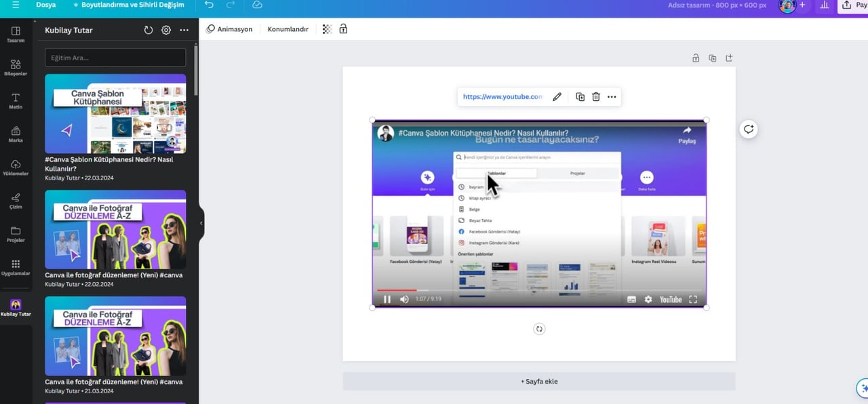The width and height of the screenshot is (868, 404).
Task: Check the cloud save status icon
Action: [257, 5]
